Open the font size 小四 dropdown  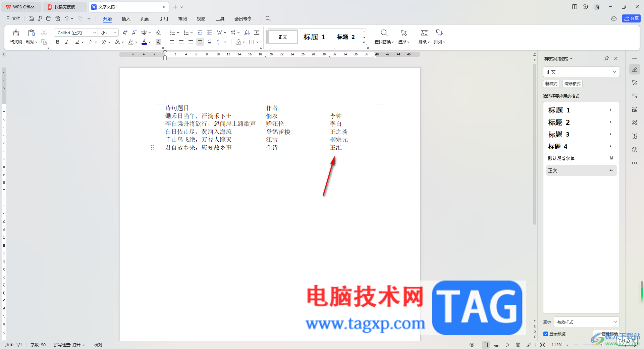coord(115,33)
